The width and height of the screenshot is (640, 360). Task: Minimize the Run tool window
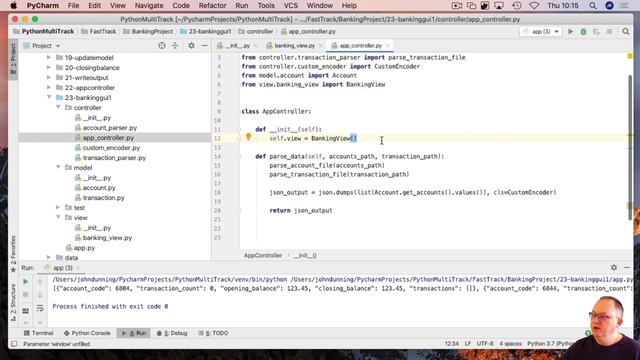point(627,267)
